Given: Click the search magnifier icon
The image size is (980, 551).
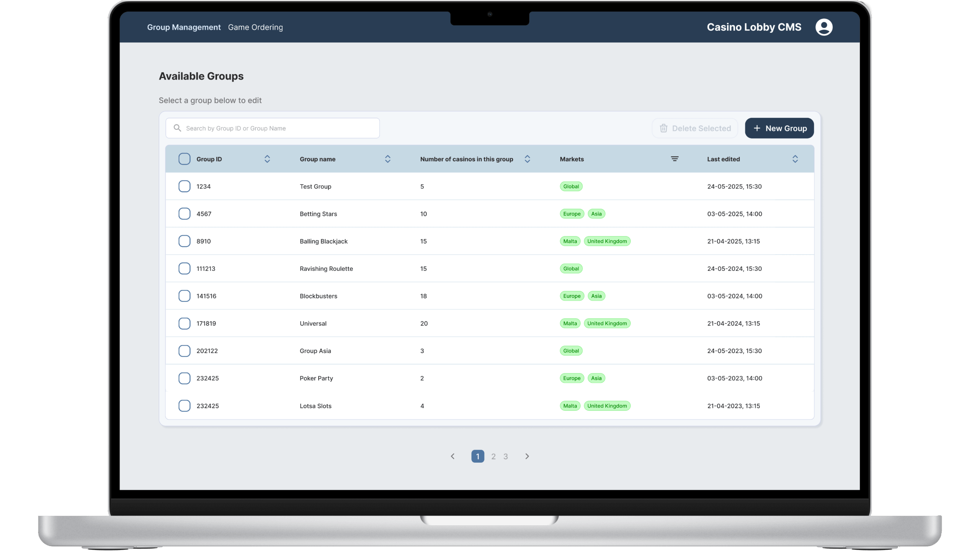Looking at the screenshot, I should point(177,128).
